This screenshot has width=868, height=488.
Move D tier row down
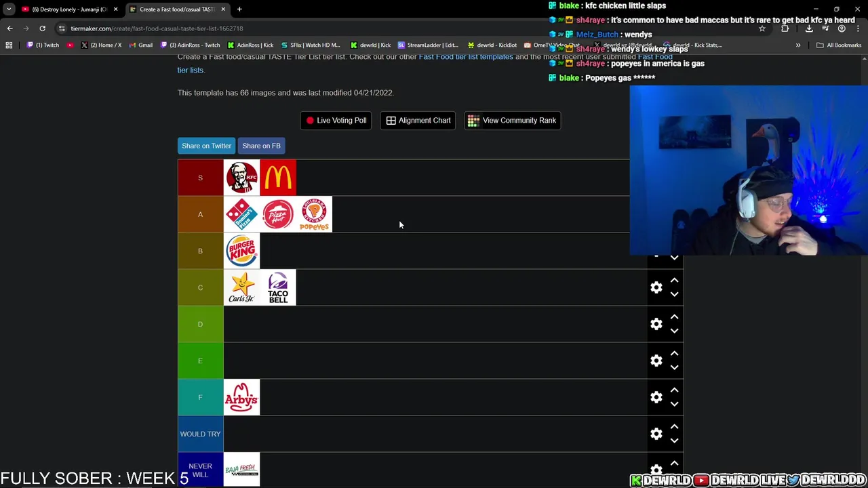point(674,331)
